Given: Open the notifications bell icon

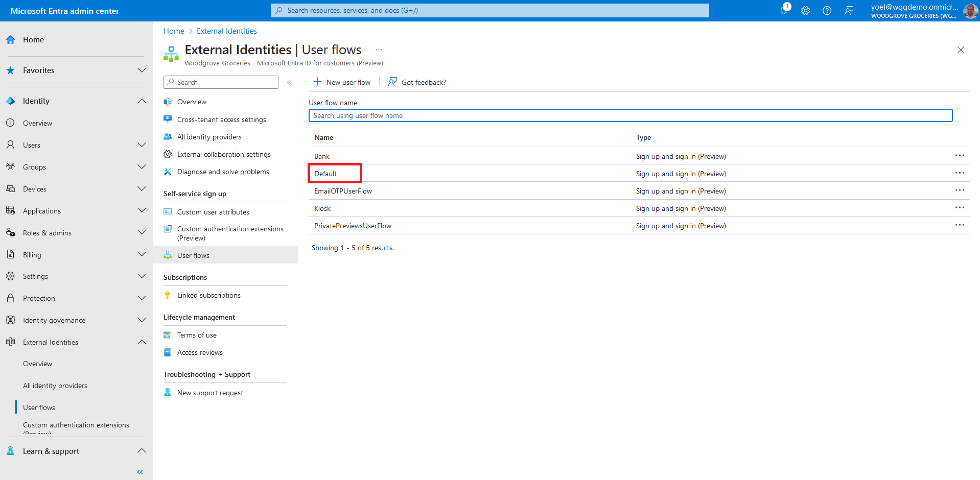Looking at the screenshot, I should click(x=784, y=10).
